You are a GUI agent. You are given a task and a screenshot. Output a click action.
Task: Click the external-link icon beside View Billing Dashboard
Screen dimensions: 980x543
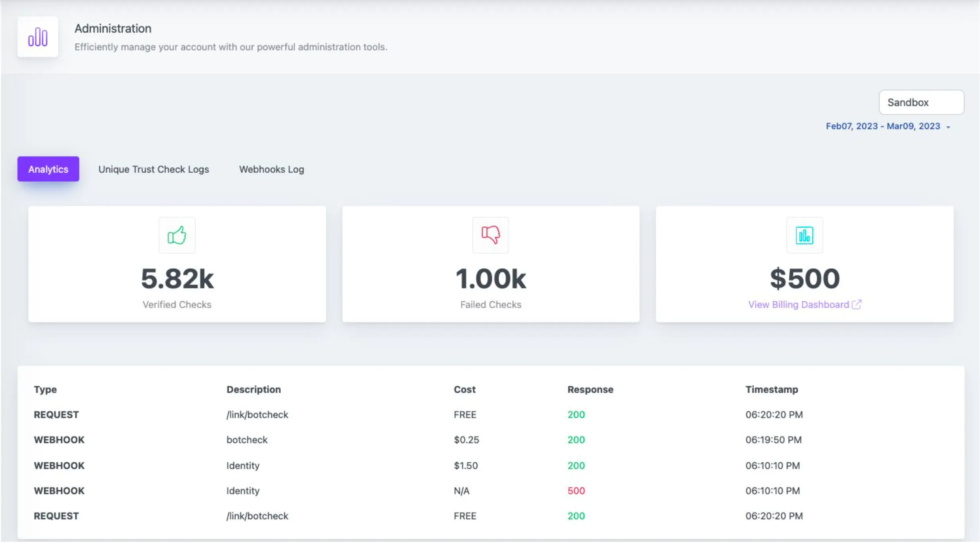(x=857, y=304)
